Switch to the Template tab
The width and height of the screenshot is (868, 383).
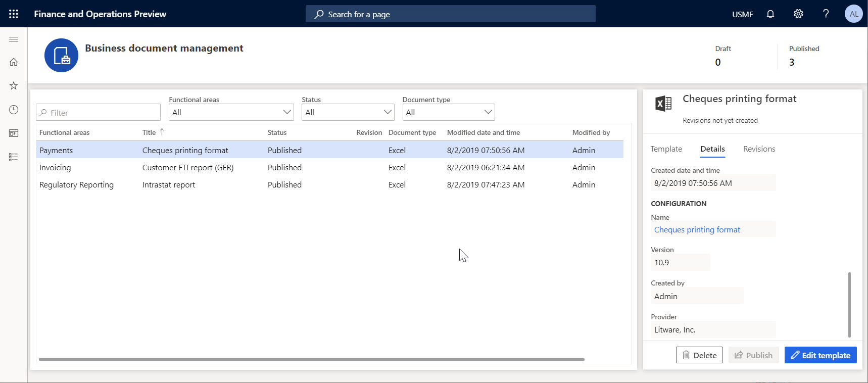[666, 149]
